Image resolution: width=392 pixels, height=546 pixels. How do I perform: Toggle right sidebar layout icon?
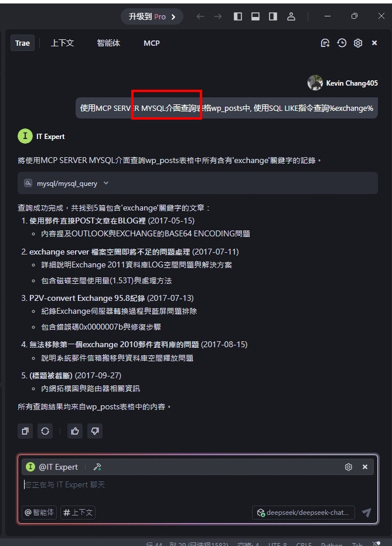coord(273,16)
